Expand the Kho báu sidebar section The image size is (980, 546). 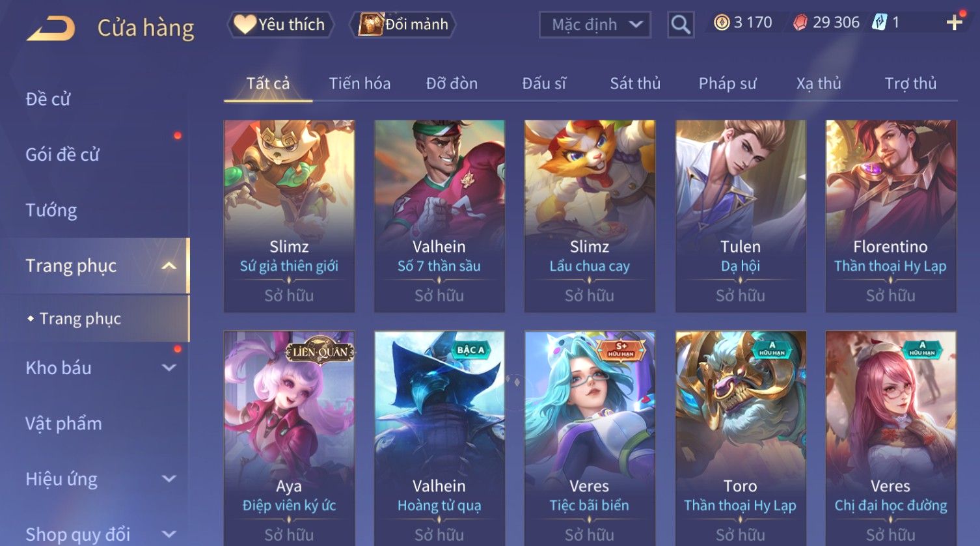(169, 368)
